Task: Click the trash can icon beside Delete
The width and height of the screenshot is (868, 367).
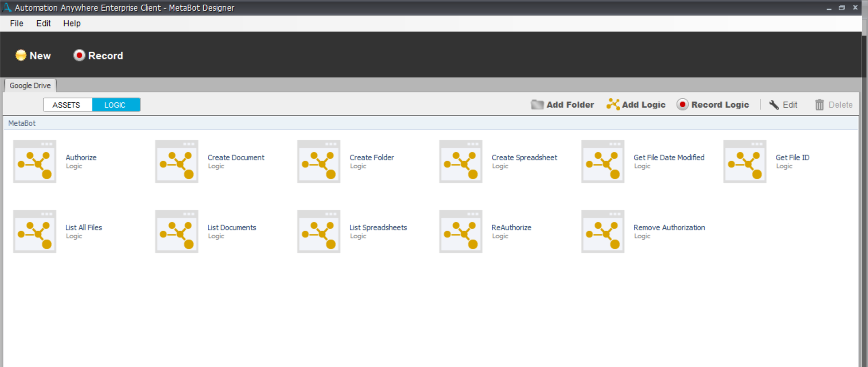Action: click(820, 105)
